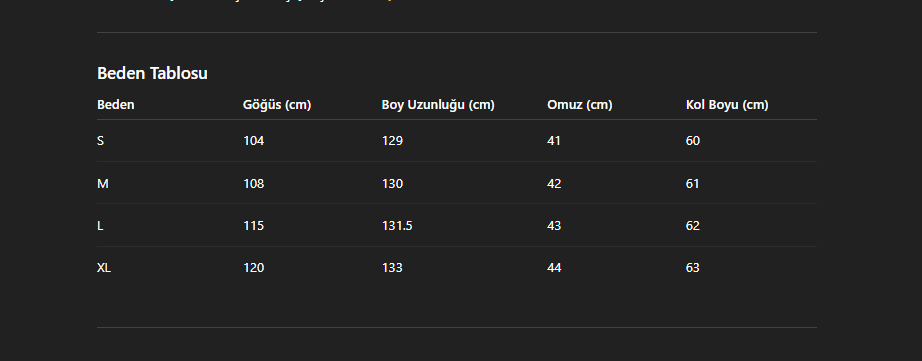This screenshot has height=361, width=922.
Task: Click the Kol Boyu (cm) header
Action: [x=727, y=105]
